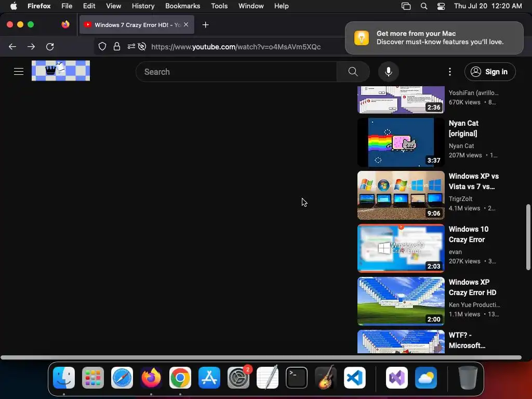The height and width of the screenshot is (399, 532).
Task: Open Control Center in menu bar
Action: pyautogui.click(x=441, y=6)
